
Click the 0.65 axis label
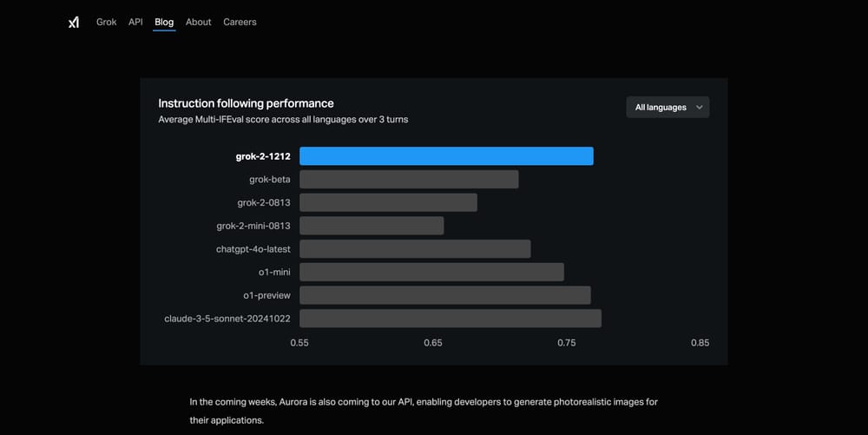coord(433,343)
